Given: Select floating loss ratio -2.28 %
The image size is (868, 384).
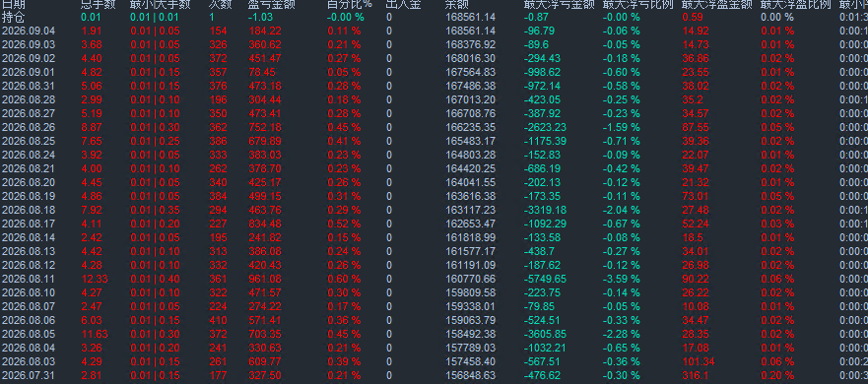Looking at the screenshot, I should 621,334.
